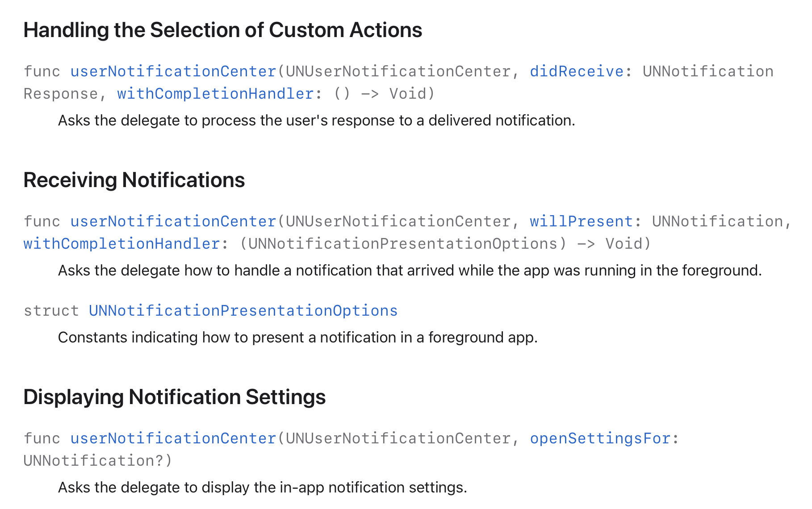Click the 'Handling the Selection of Custom Actions' heading
This screenshot has height=509, width=812.
pos(223,30)
